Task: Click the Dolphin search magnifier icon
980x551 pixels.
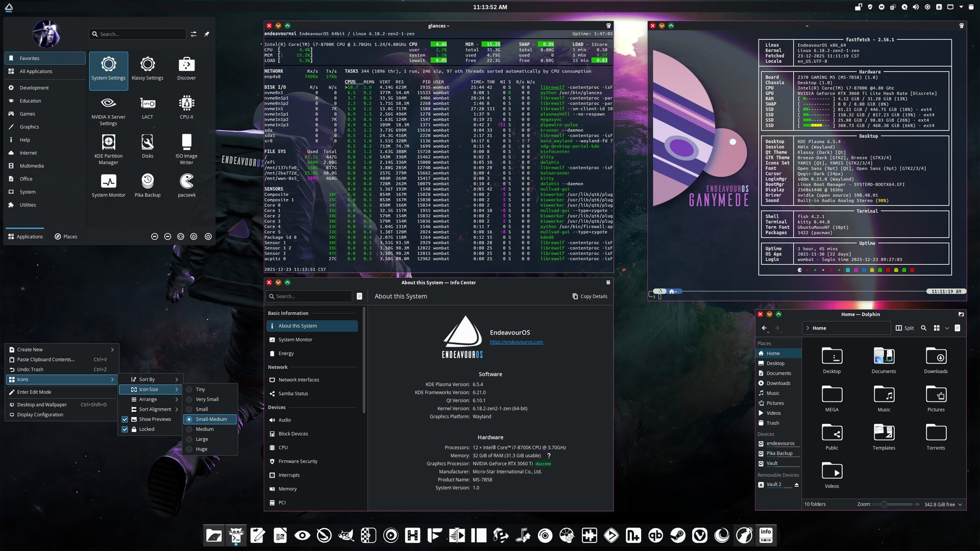Action: point(923,328)
